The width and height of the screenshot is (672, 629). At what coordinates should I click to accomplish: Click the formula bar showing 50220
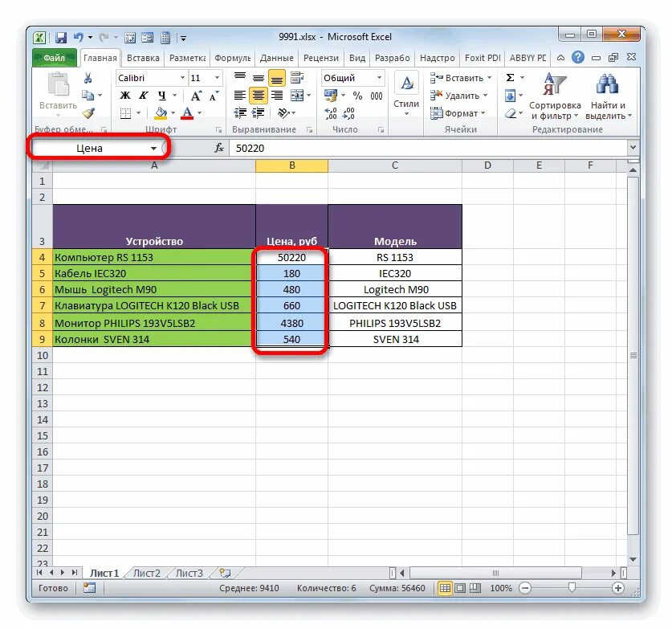tap(429, 148)
